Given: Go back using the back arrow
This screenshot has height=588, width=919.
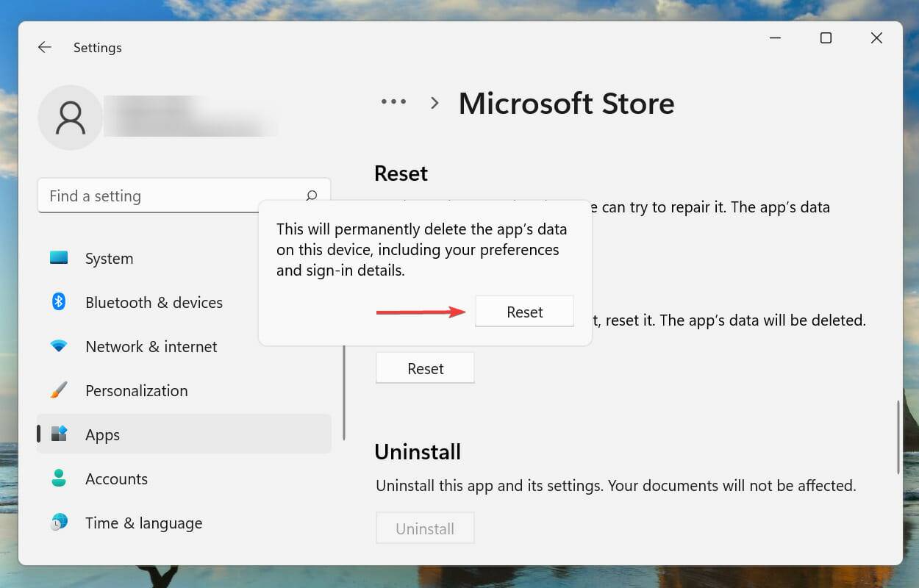Looking at the screenshot, I should [x=45, y=47].
